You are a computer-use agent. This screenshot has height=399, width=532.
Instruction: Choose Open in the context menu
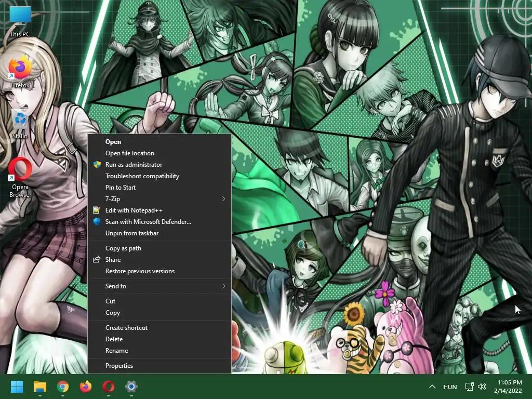pyautogui.click(x=159, y=142)
